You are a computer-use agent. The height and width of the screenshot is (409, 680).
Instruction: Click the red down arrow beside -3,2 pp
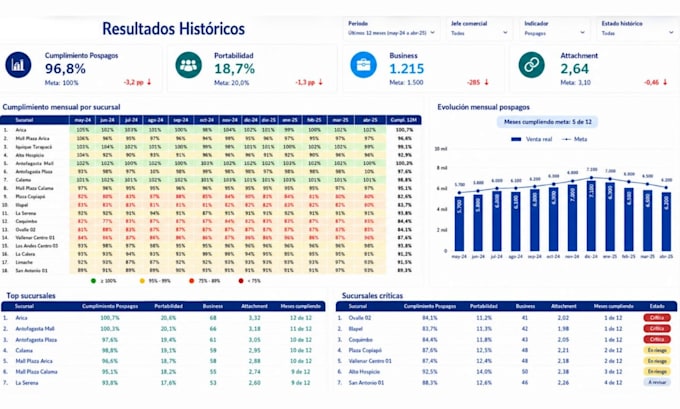pos(149,82)
